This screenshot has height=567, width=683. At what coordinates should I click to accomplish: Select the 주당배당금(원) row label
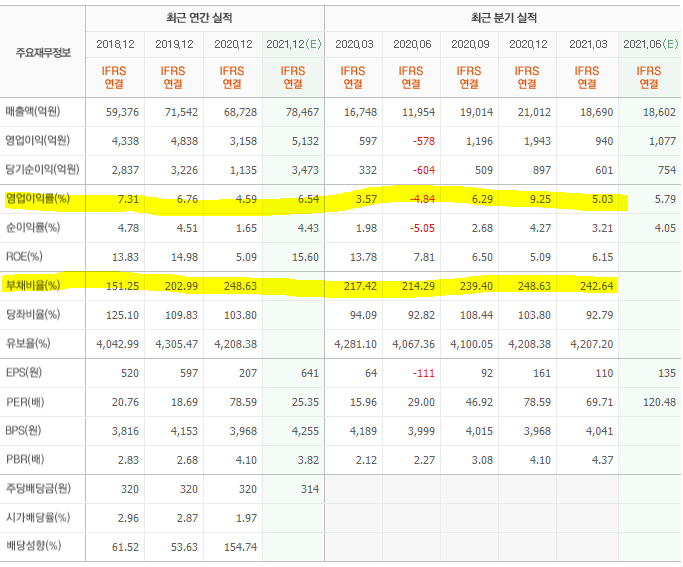(x=38, y=489)
